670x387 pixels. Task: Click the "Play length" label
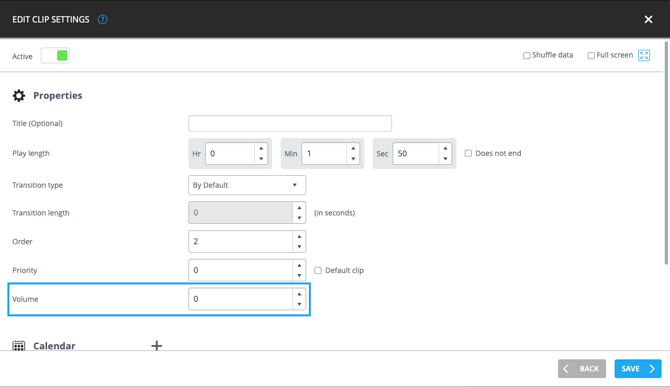pyautogui.click(x=31, y=153)
